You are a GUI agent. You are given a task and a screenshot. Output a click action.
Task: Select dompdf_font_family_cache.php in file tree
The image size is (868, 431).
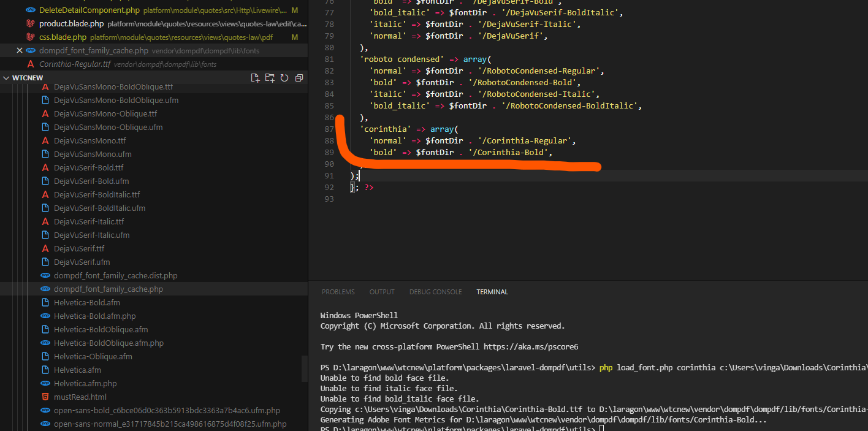coord(108,289)
